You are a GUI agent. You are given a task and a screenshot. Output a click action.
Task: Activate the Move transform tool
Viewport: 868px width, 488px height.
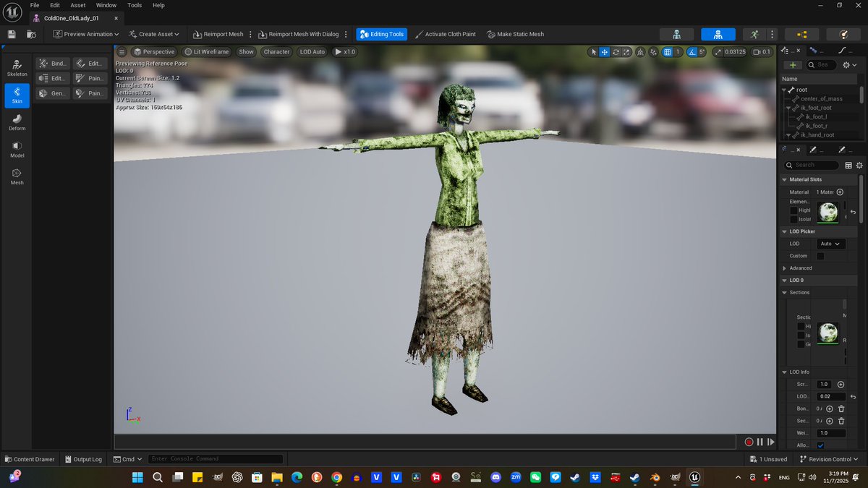604,51
